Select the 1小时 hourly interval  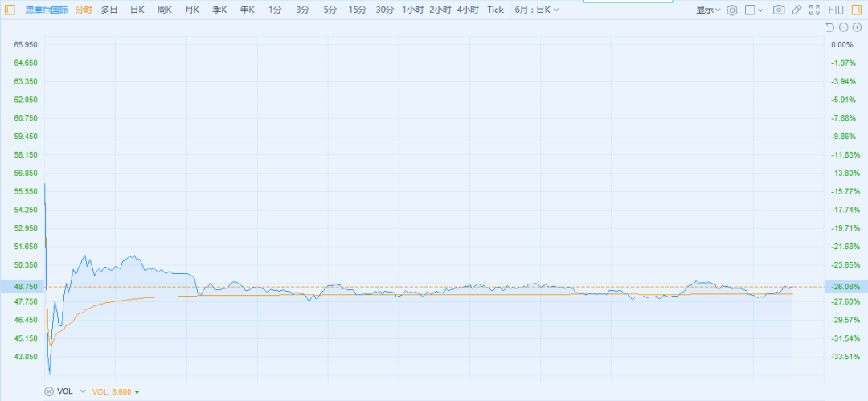tap(412, 10)
